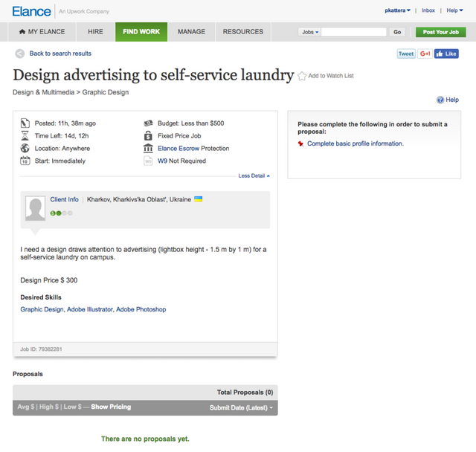This screenshot has height=452, width=476.
Task: Open the pkattera account dropdown
Action: pos(397,10)
